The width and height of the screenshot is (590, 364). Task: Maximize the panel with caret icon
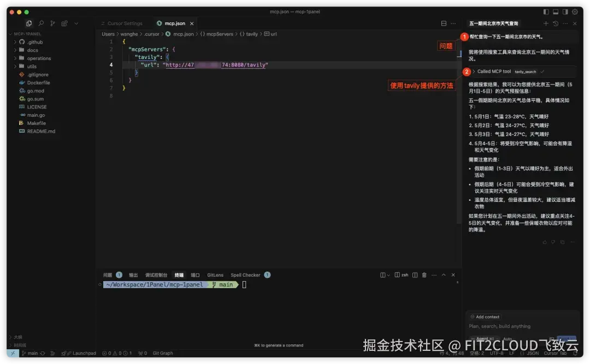tap(444, 275)
